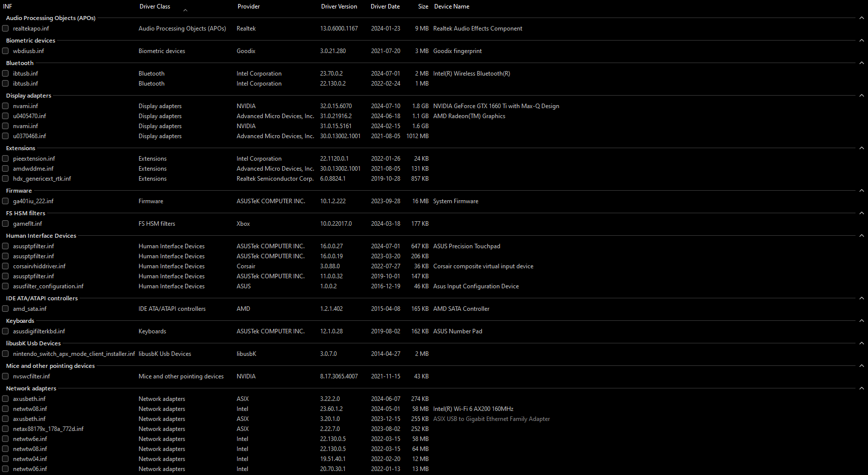Click Realtek Audio Effects Component text
Viewport: 868px width, 475px height.
478,29
